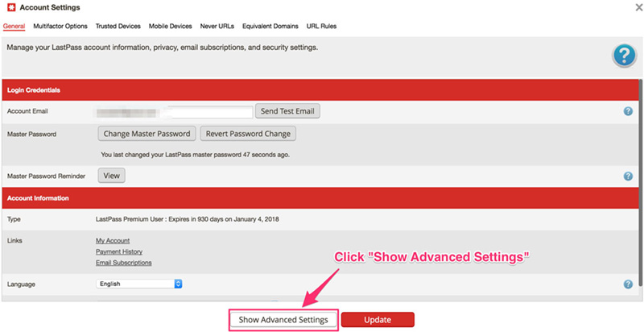Viewport: 644px width, 332px height.
Task: Close the Account Settings dialog
Action: [x=638, y=7]
